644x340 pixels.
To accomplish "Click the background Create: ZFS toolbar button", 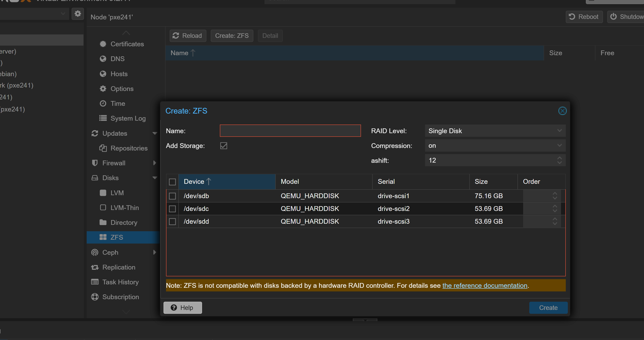I will click(x=232, y=36).
